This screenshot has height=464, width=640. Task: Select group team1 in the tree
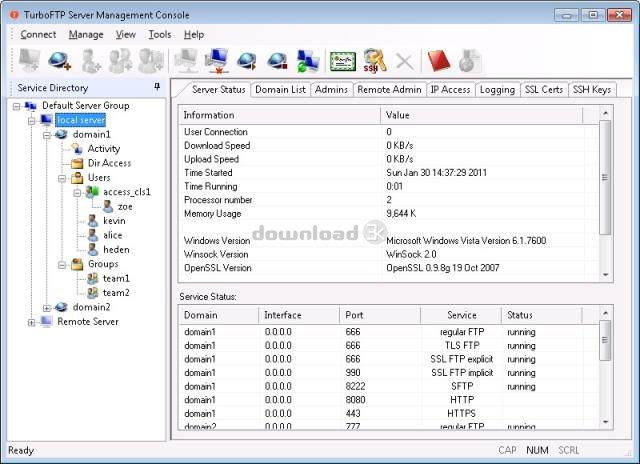(x=116, y=278)
